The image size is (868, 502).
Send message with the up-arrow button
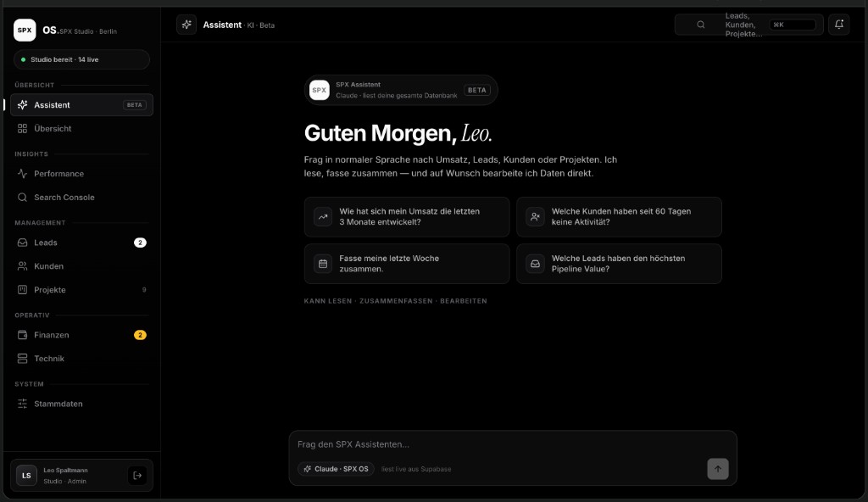(x=718, y=469)
